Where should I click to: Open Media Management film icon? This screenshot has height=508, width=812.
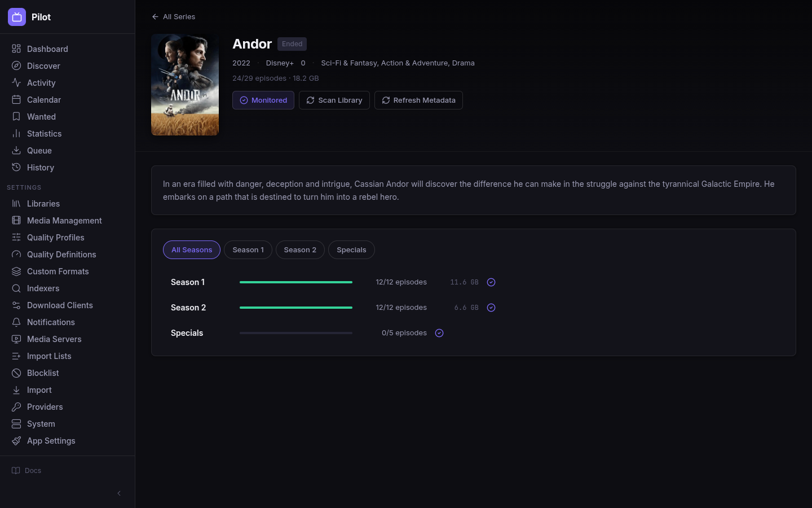(16, 221)
